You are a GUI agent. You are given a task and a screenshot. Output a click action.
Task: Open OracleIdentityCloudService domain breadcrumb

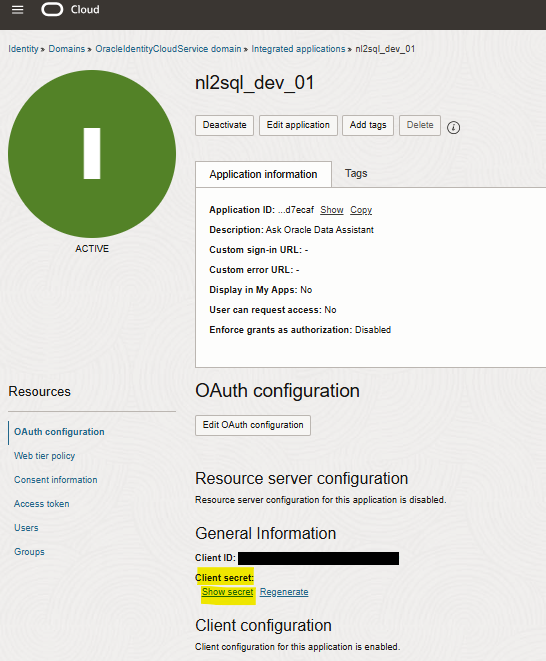tap(168, 49)
